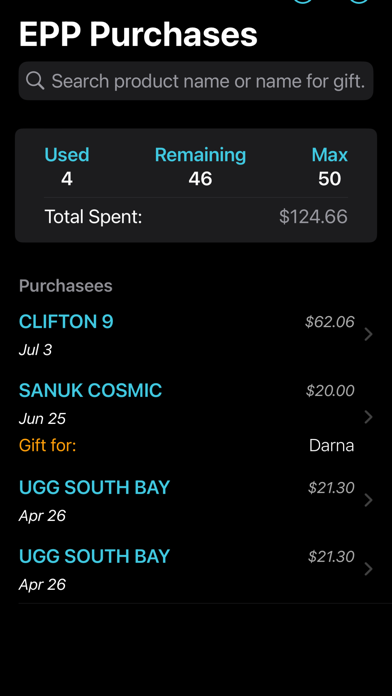Image resolution: width=392 pixels, height=696 pixels.
Task: Click the Jul 3 purchase date
Action: coord(36,350)
